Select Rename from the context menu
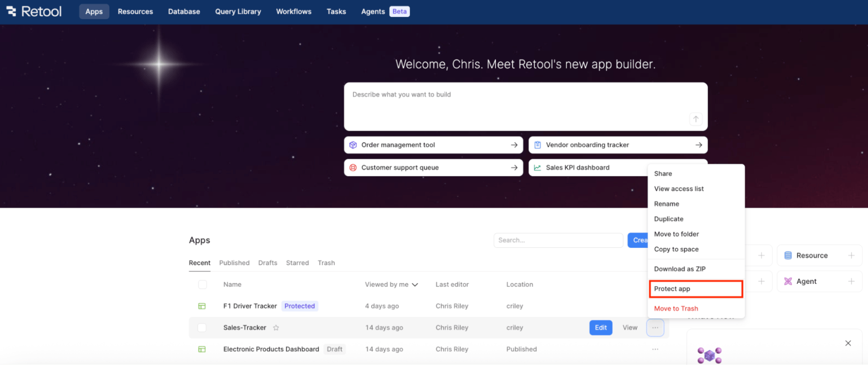The height and width of the screenshot is (365, 868). [x=696, y=203]
